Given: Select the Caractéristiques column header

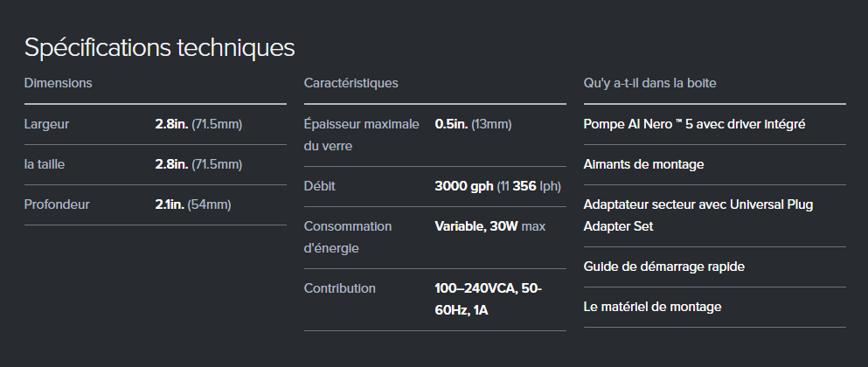Looking at the screenshot, I should pos(351,83).
